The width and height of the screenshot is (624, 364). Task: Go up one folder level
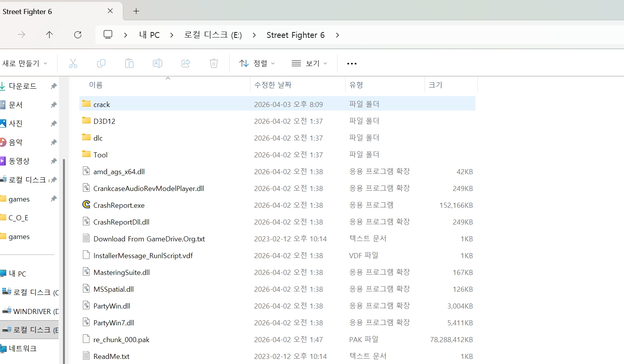[x=49, y=35]
